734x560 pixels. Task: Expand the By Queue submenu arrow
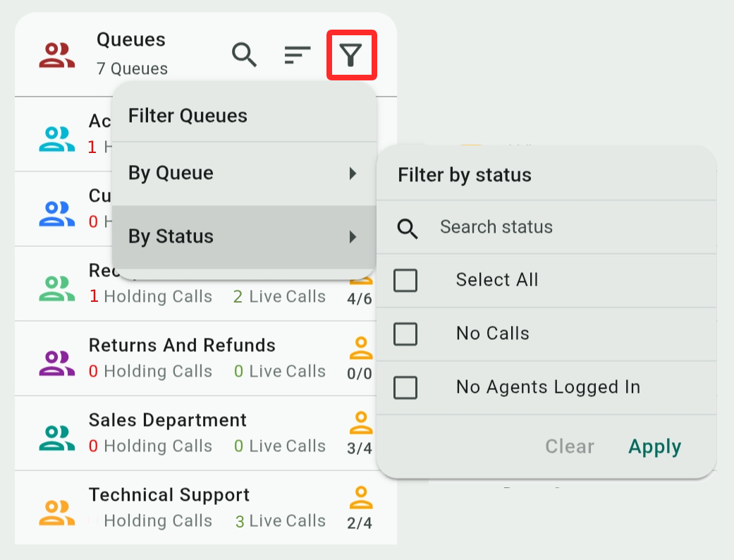353,174
